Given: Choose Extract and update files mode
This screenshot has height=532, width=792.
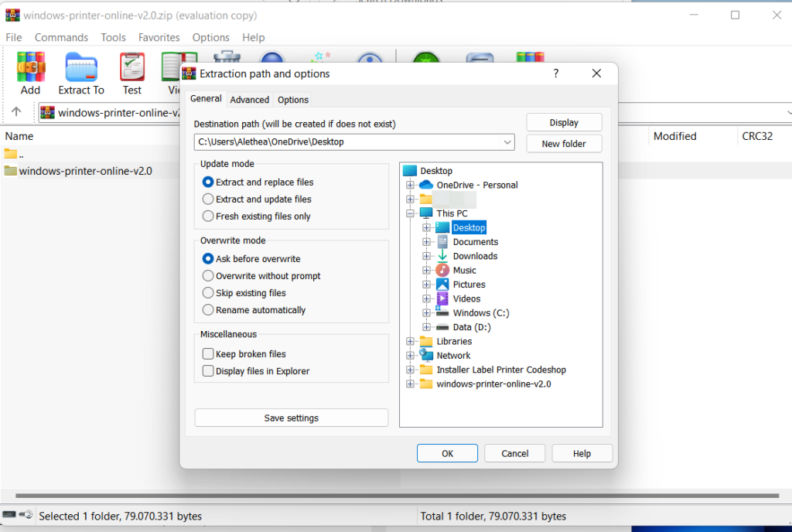Looking at the screenshot, I should (x=207, y=199).
